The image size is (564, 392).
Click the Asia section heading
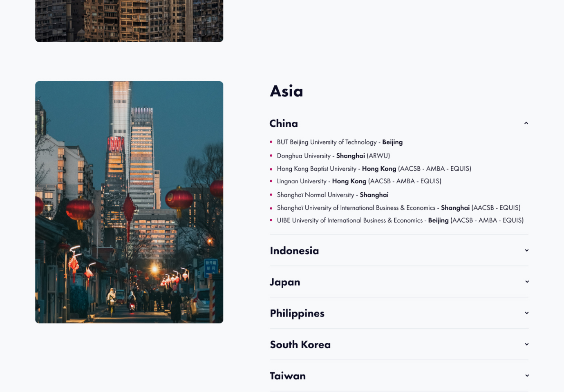coord(286,91)
